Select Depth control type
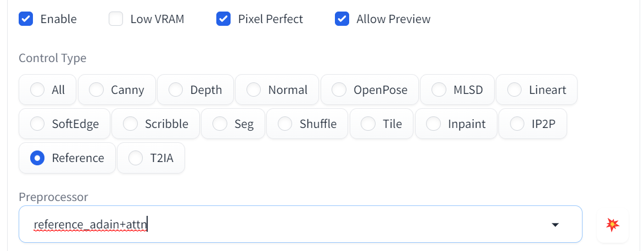644x251 pixels. click(x=176, y=90)
